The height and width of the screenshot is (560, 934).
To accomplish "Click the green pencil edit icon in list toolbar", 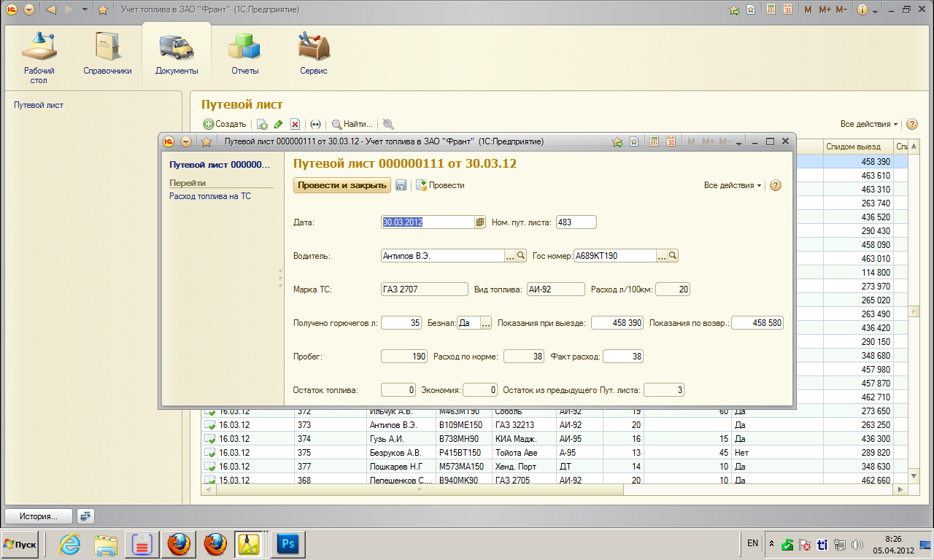I will (x=278, y=125).
